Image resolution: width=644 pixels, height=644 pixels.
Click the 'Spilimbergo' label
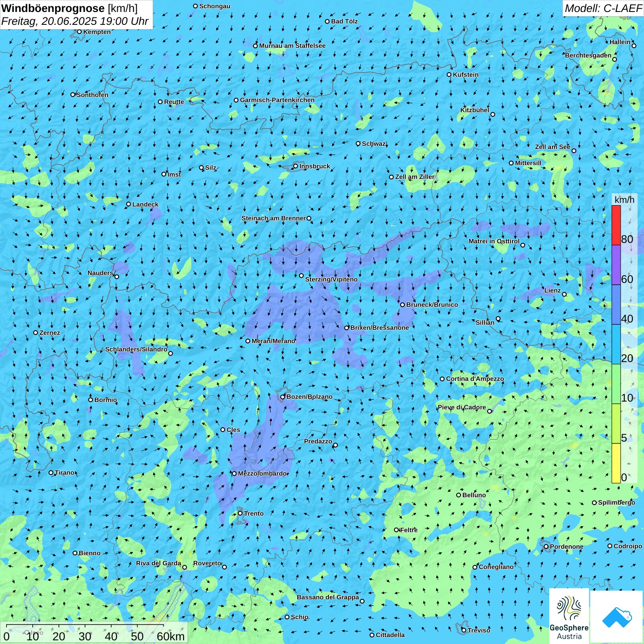tap(616, 502)
